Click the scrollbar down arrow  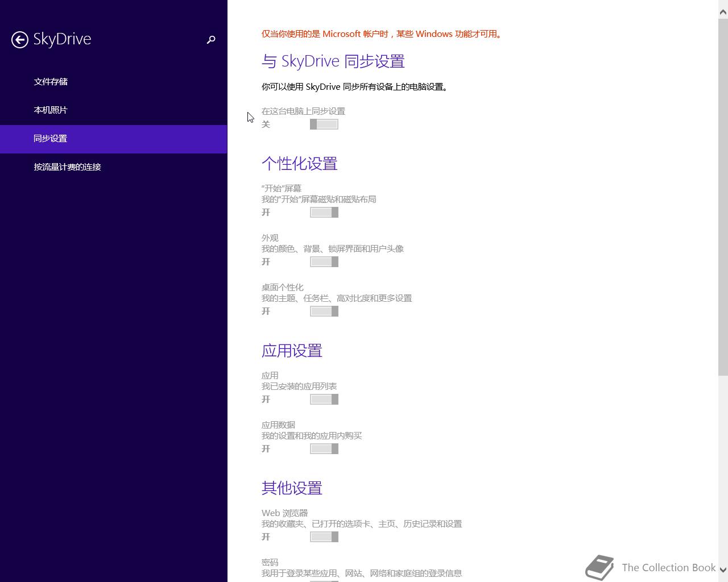(x=723, y=569)
